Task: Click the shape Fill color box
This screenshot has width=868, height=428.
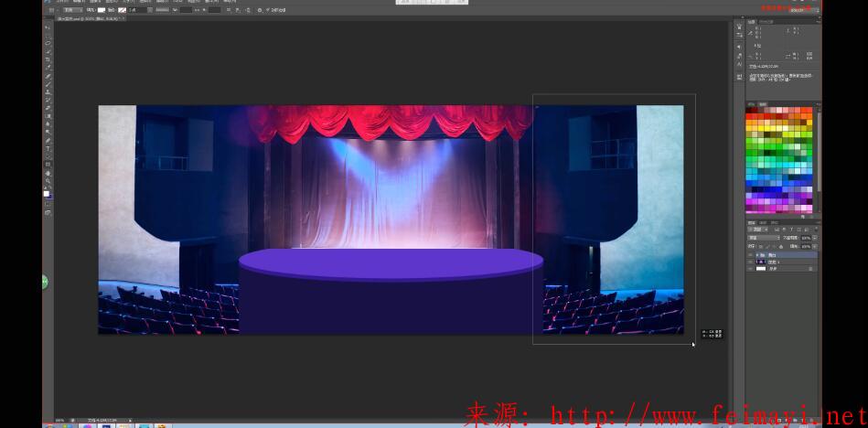Action: [x=102, y=9]
